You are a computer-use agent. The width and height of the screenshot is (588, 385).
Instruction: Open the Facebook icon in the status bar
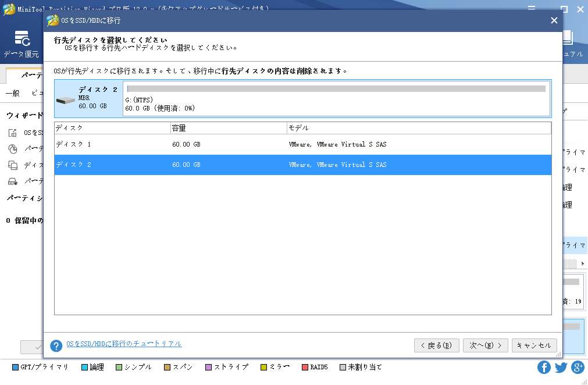click(x=544, y=368)
